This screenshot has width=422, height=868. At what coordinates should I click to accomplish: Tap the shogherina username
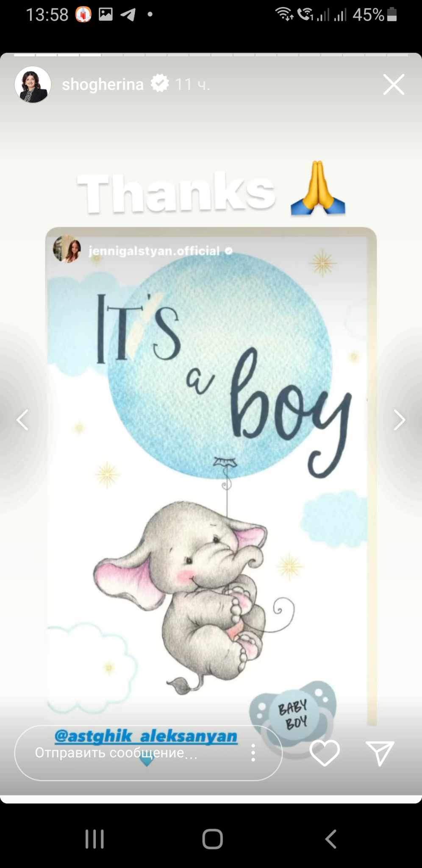coord(103,84)
